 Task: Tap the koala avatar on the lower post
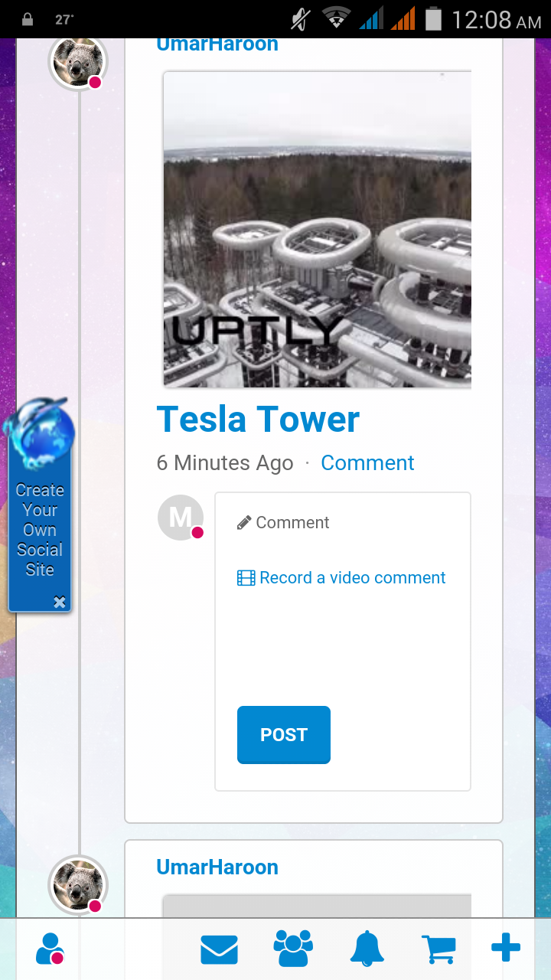(78, 884)
